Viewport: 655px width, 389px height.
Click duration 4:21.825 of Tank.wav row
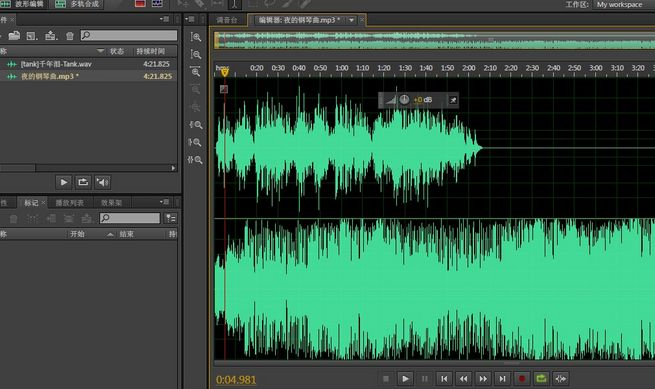point(156,64)
